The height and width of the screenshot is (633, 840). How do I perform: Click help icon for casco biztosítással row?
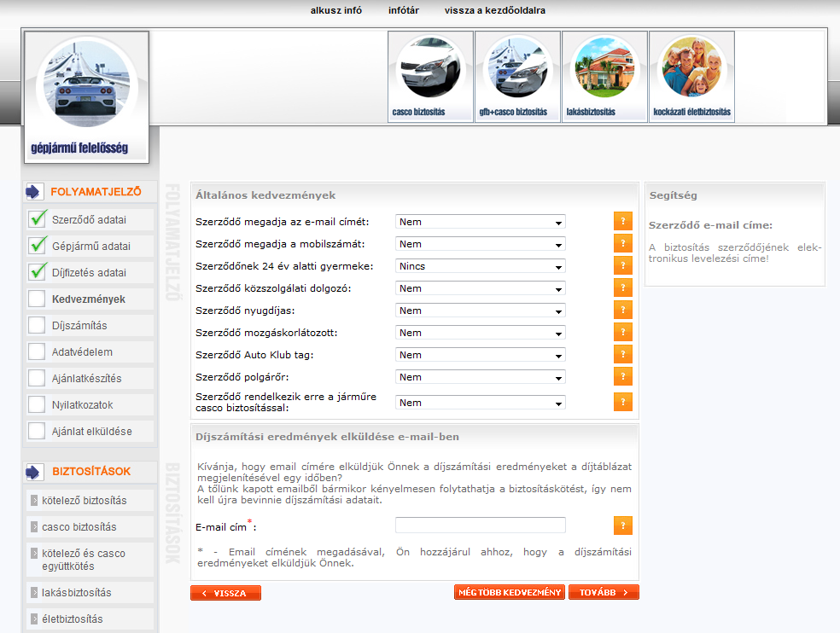(x=622, y=402)
